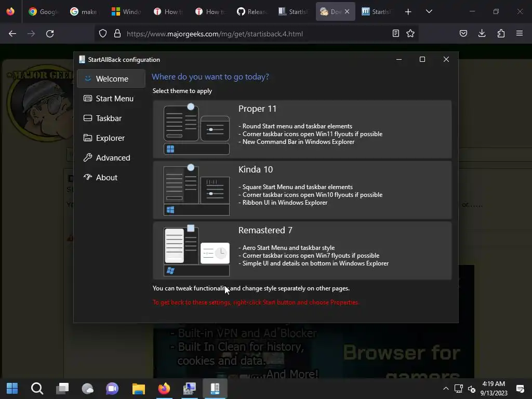This screenshot has height=399, width=532.
Task: Switch to the last StartIs tab
Action: [376, 12]
